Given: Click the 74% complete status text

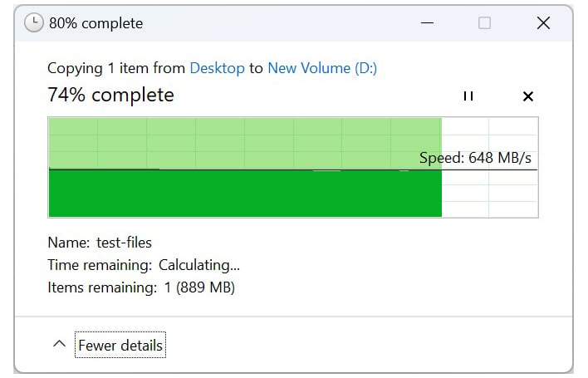Looking at the screenshot, I should (111, 95).
